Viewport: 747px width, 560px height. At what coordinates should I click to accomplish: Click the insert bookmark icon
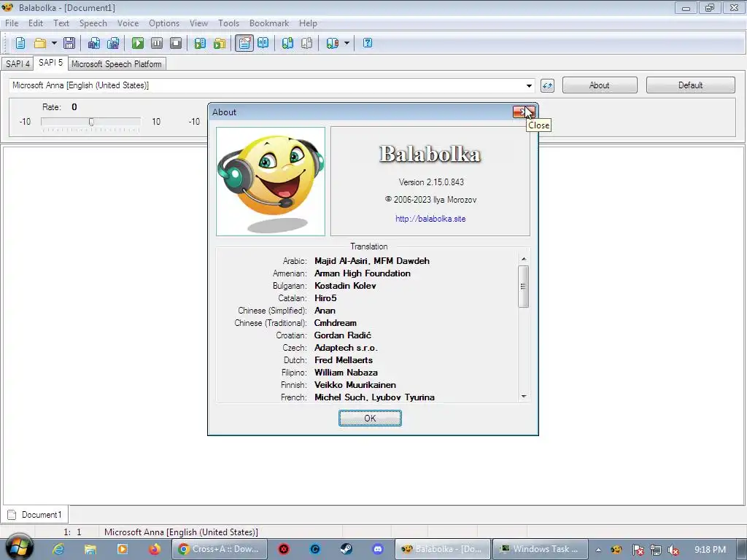(x=287, y=43)
